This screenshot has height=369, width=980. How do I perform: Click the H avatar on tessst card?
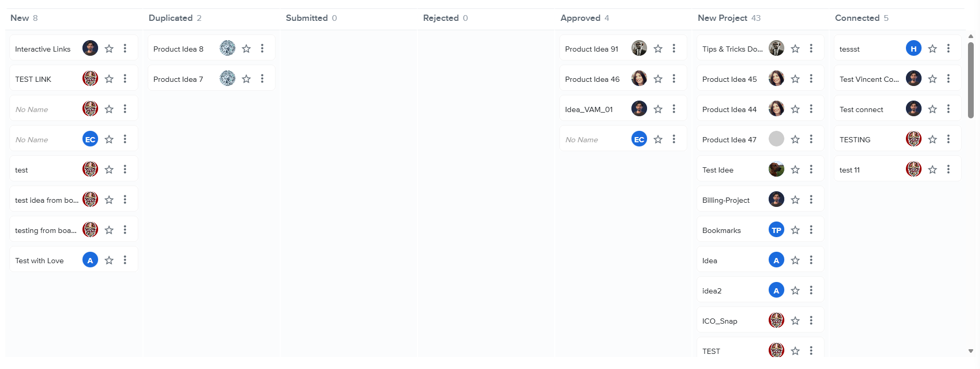pyautogui.click(x=914, y=48)
